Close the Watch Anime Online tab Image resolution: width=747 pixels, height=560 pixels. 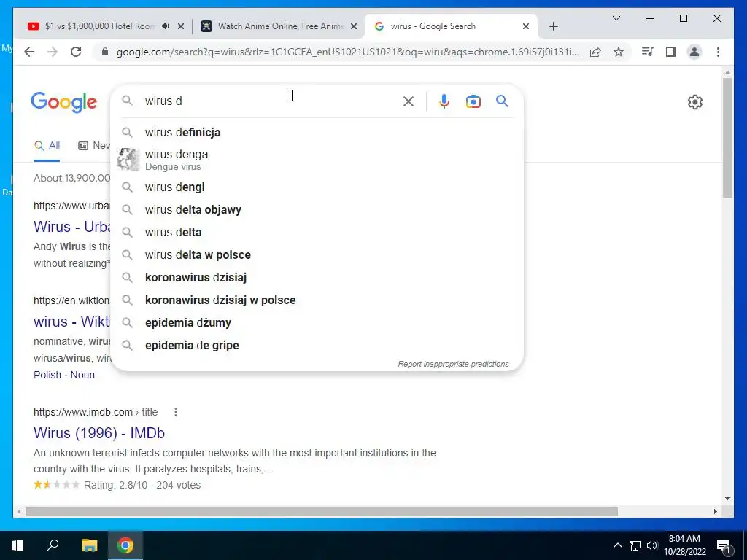coord(354,26)
